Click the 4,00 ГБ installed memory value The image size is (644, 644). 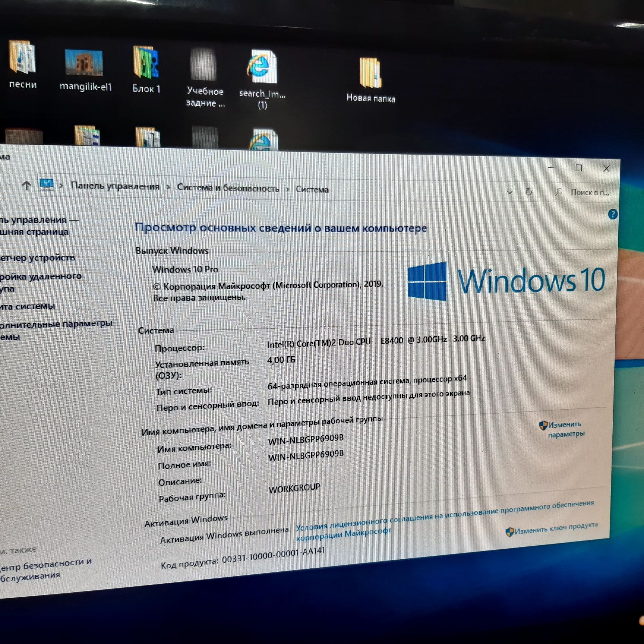click(x=281, y=360)
